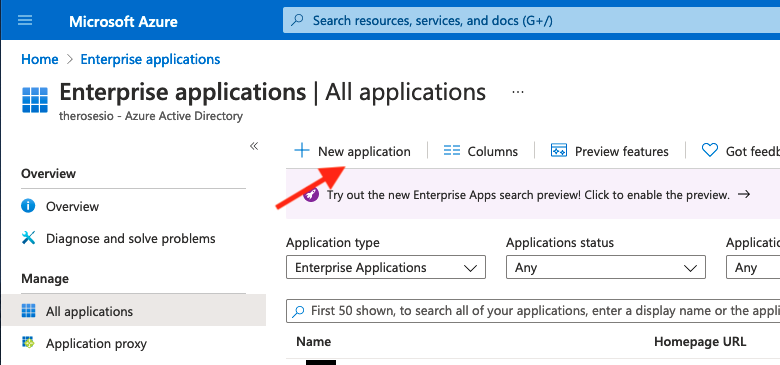Click the magnifier icon in applications search
This screenshot has width=780, height=365.
tap(298, 312)
